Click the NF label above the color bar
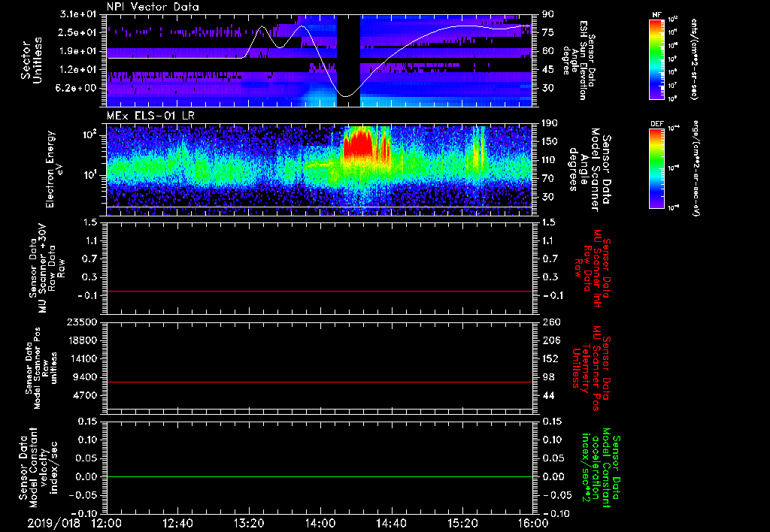 click(x=656, y=15)
